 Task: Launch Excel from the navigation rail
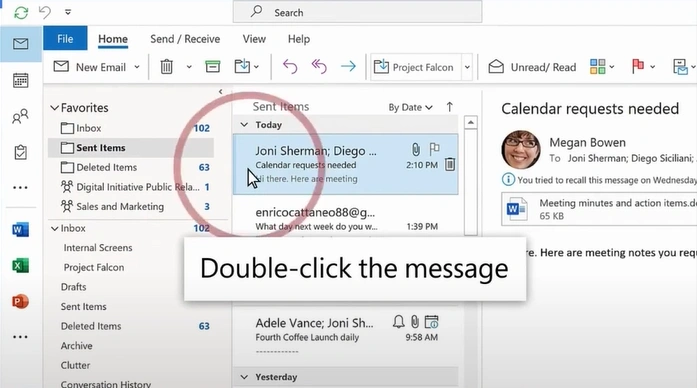click(x=20, y=266)
